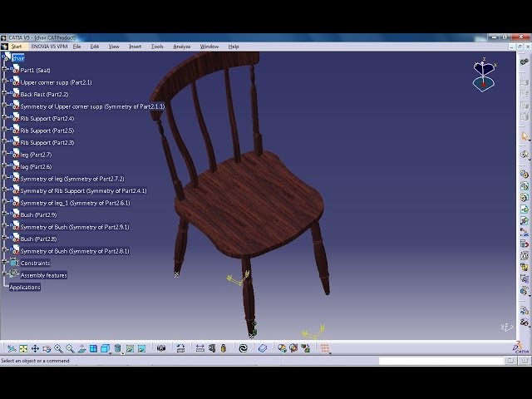Expand the leg (Part2.7) node
The image size is (532, 399).
point(4,153)
